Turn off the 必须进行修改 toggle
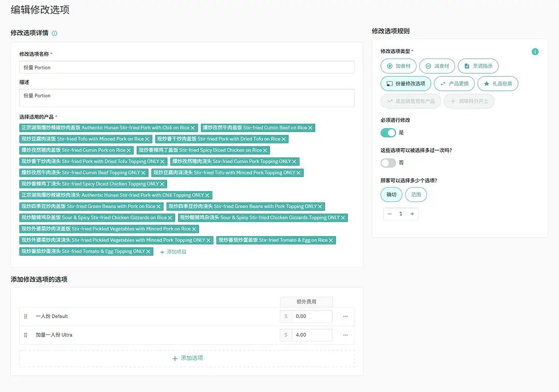 tap(388, 133)
